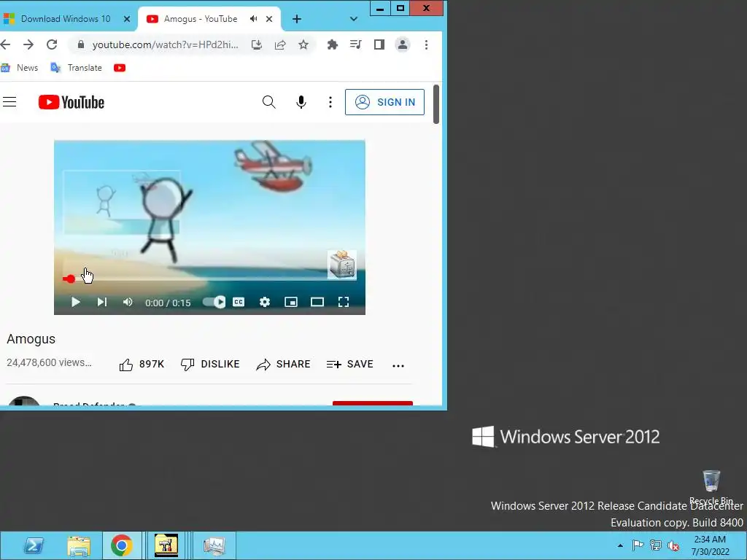This screenshot has width=747, height=560.
Task: Launch PowerShell from taskbar
Action: coord(34,545)
